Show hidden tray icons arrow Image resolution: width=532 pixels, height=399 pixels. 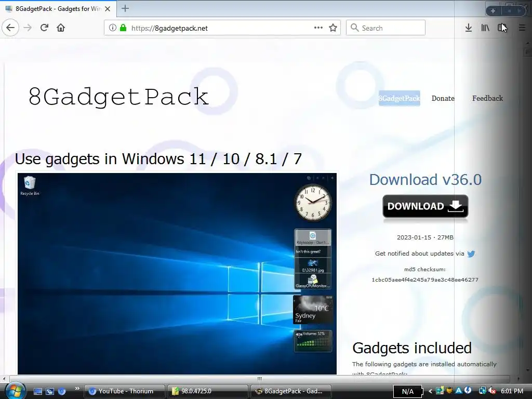click(x=430, y=391)
